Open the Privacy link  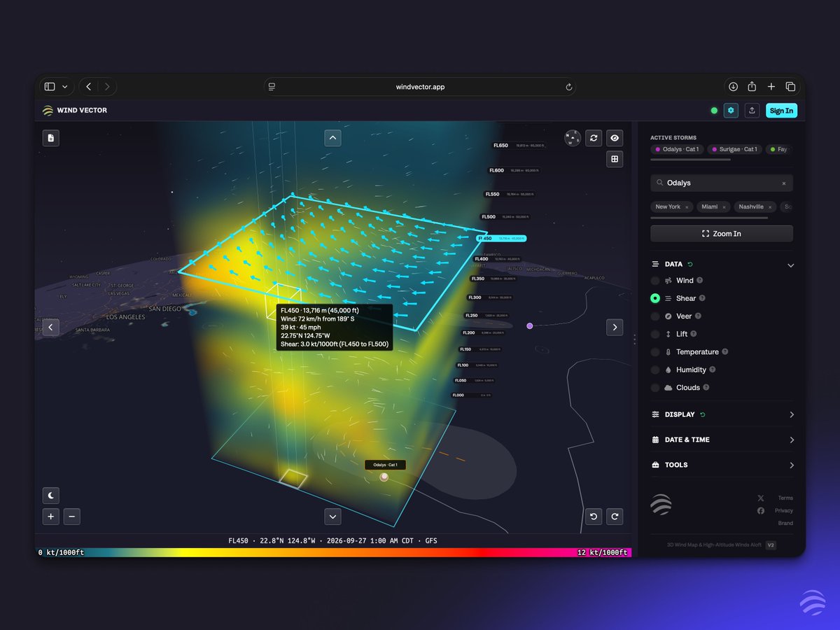tap(784, 511)
